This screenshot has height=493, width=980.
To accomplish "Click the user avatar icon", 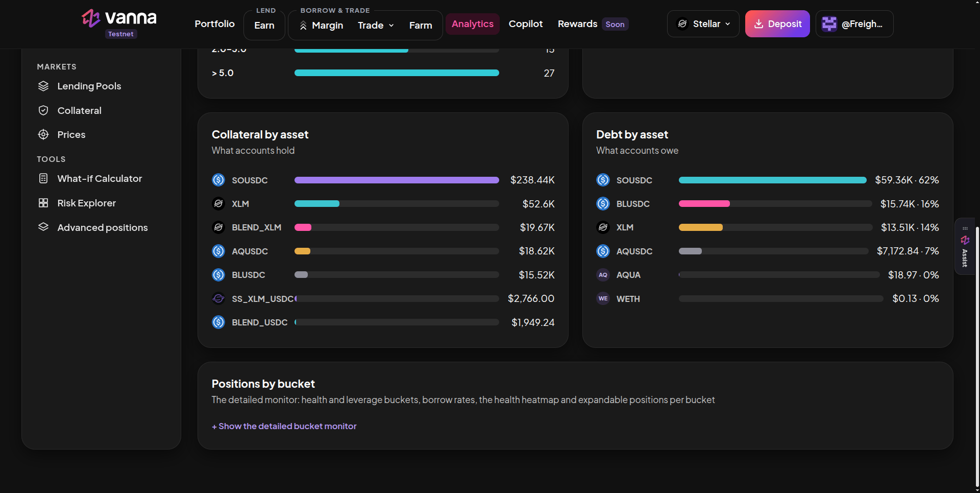I will pyautogui.click(x=829, y=24).
